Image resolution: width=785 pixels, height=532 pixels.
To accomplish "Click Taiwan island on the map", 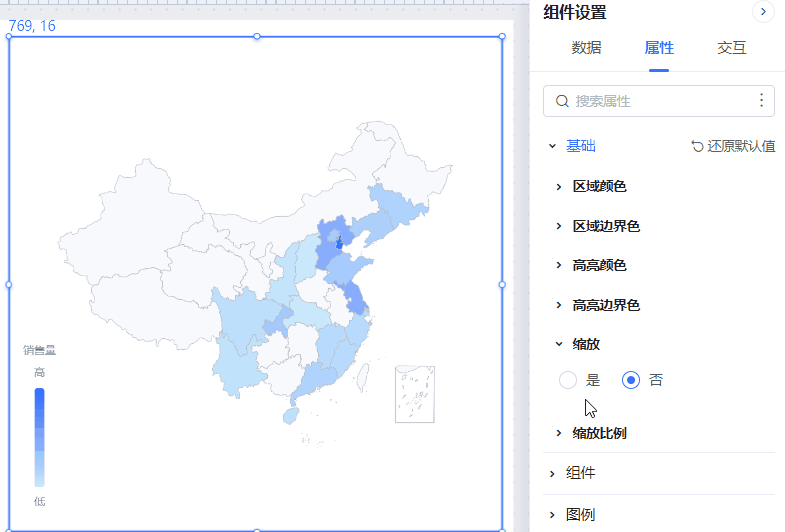I will coord(363,377).
